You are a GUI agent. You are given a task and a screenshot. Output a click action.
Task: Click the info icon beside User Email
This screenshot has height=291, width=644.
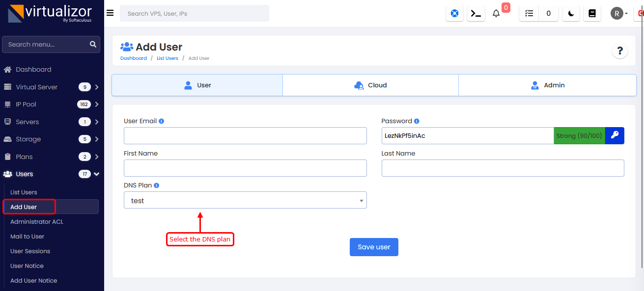point(162,121)
